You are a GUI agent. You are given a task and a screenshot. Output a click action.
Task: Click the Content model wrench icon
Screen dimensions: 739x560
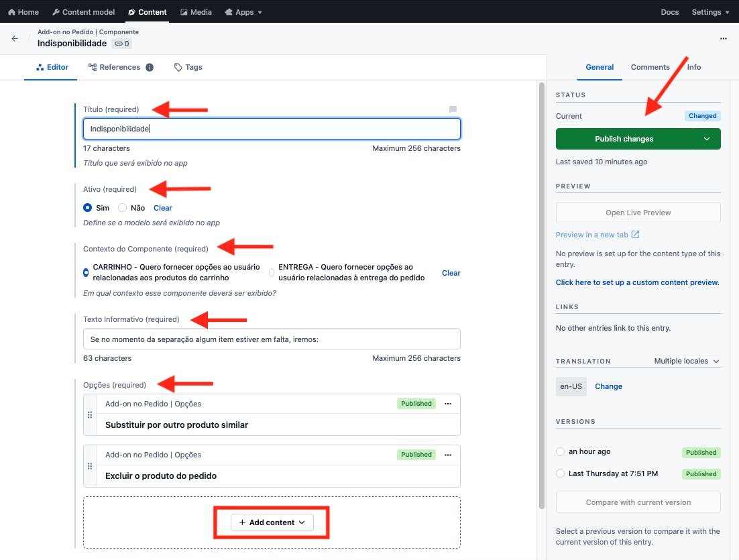[56, 12]
